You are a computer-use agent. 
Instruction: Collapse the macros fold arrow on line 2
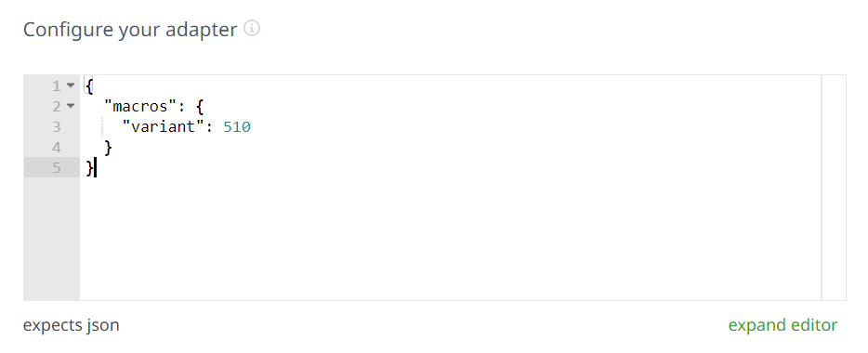(x=71, y=106)
